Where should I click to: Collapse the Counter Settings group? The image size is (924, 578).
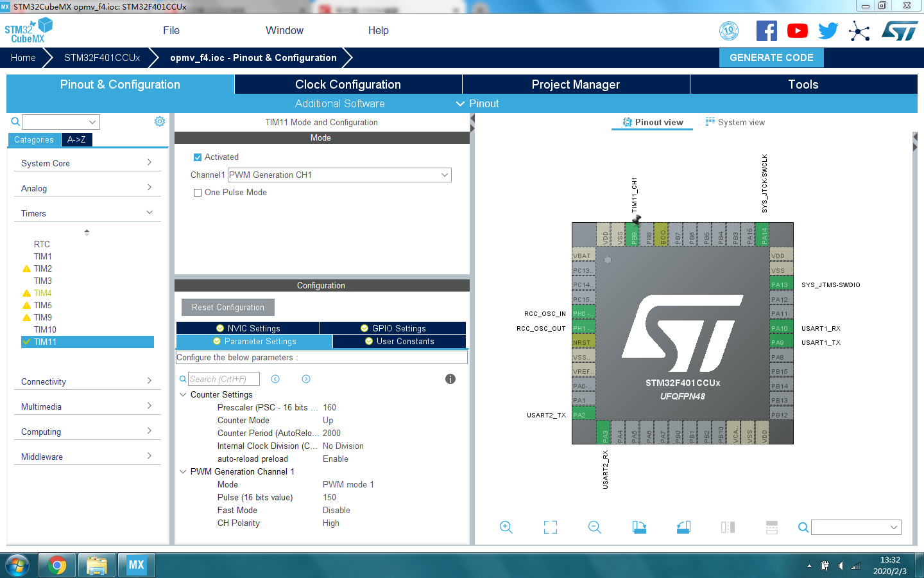point(183,394)
